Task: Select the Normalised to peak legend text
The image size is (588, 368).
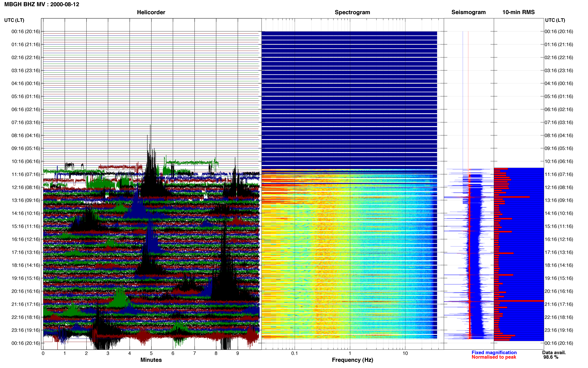Action: pyautogui.click(x=494, y=357)
